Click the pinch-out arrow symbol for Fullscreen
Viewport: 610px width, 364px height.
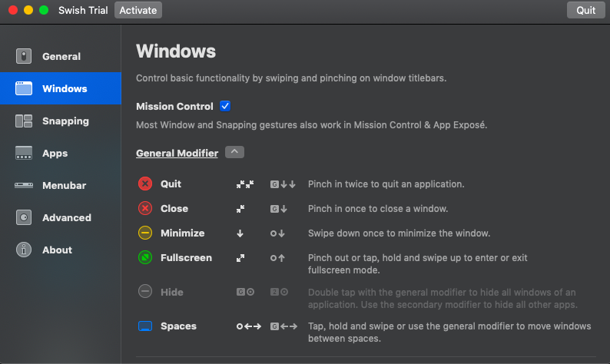tap(240, 258)
